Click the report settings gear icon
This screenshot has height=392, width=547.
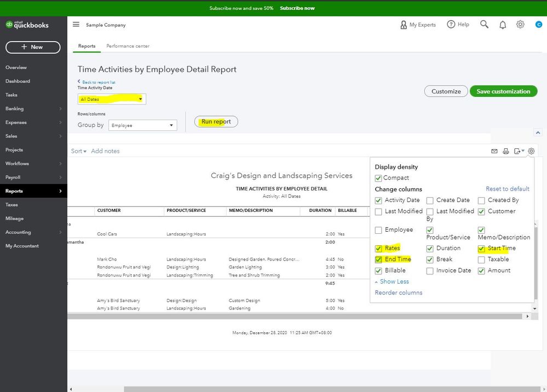531,151
